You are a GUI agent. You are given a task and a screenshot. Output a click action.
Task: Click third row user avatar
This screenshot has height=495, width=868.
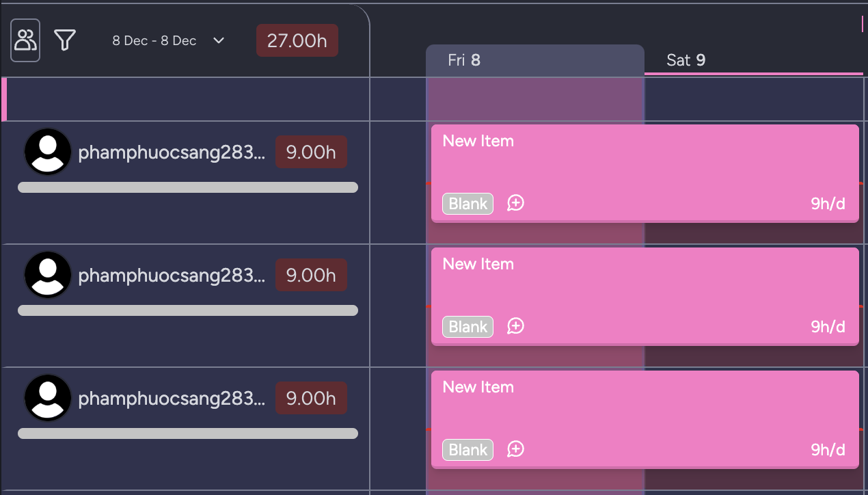pos(48,398)
